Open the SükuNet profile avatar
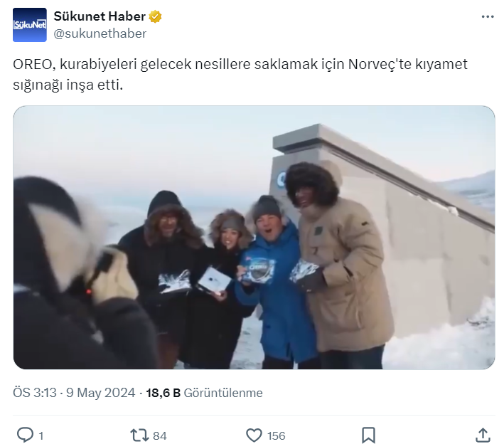 point(30,25)
